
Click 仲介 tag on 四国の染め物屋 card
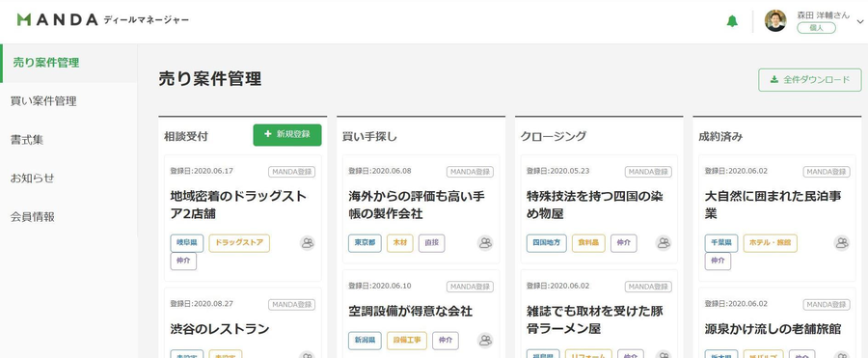[x=624, y=243]
